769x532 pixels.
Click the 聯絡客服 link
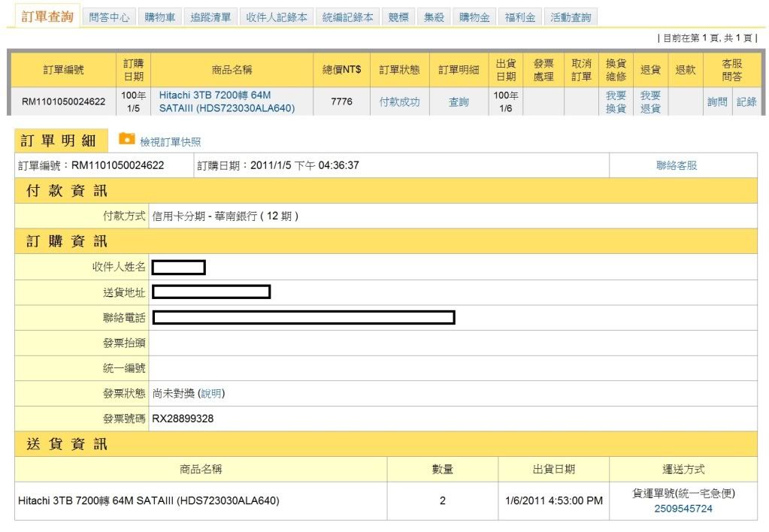tap(677, 165)
